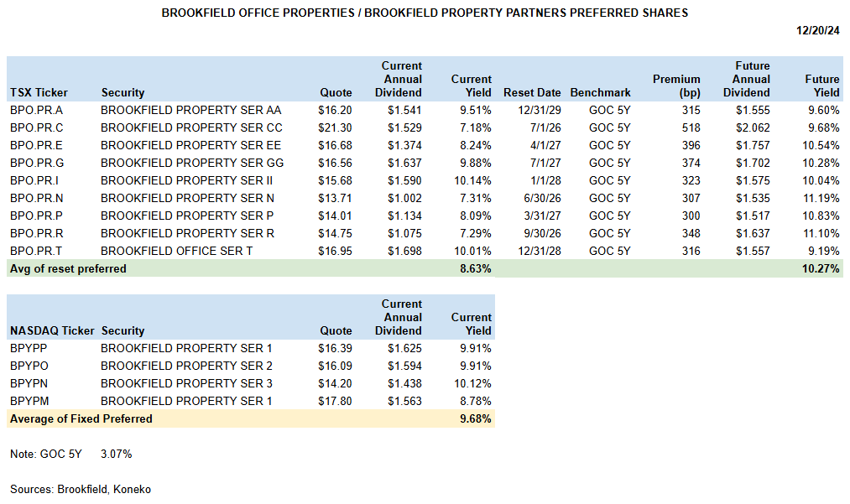Click BROOKFIELD PROPERTY SER AA security name
This screenshot has height=504, width=850.
pos(190,110)
